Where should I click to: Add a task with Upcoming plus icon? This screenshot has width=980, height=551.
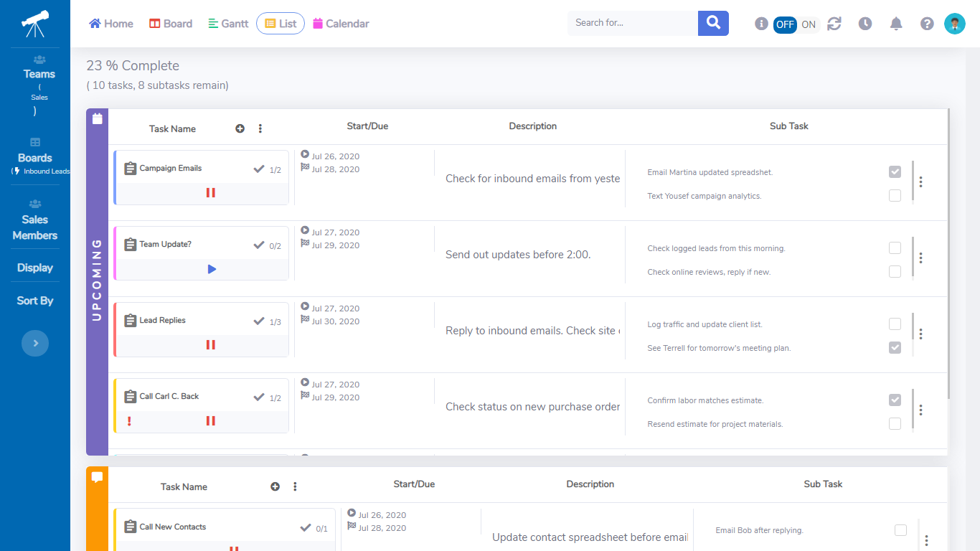[x=240, y=128]
